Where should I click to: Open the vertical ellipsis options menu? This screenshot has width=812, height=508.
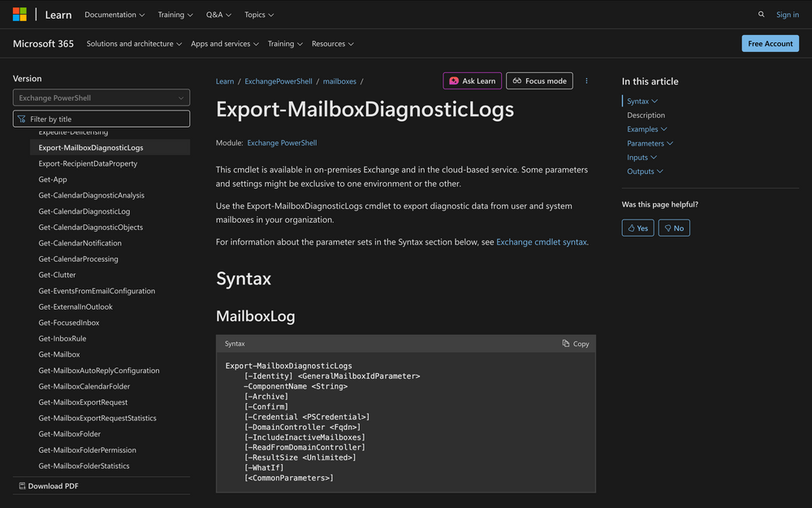tap(586, 80)
